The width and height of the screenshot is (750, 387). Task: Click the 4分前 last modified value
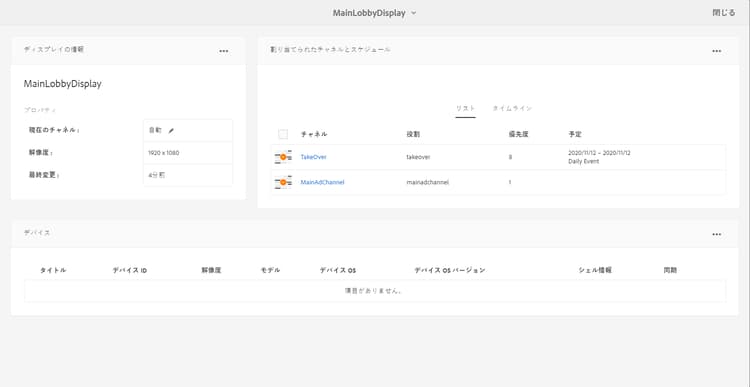click(156, 176)
